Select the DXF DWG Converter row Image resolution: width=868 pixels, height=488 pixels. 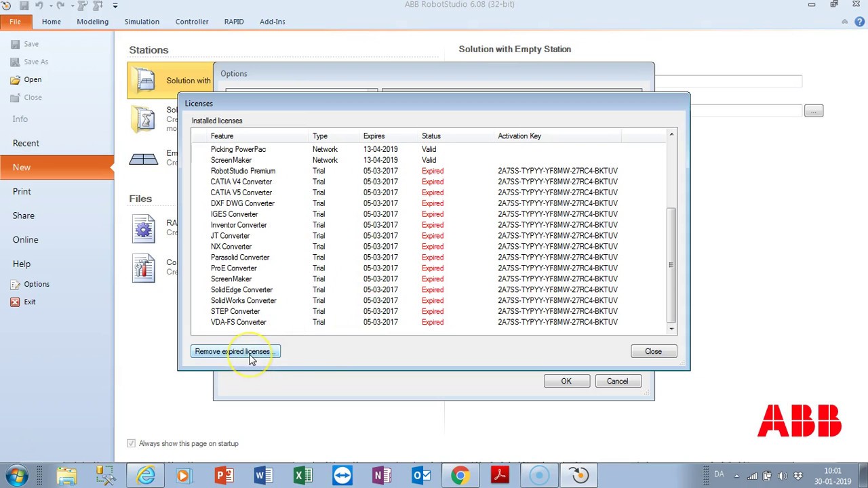(x=429, y=203)
